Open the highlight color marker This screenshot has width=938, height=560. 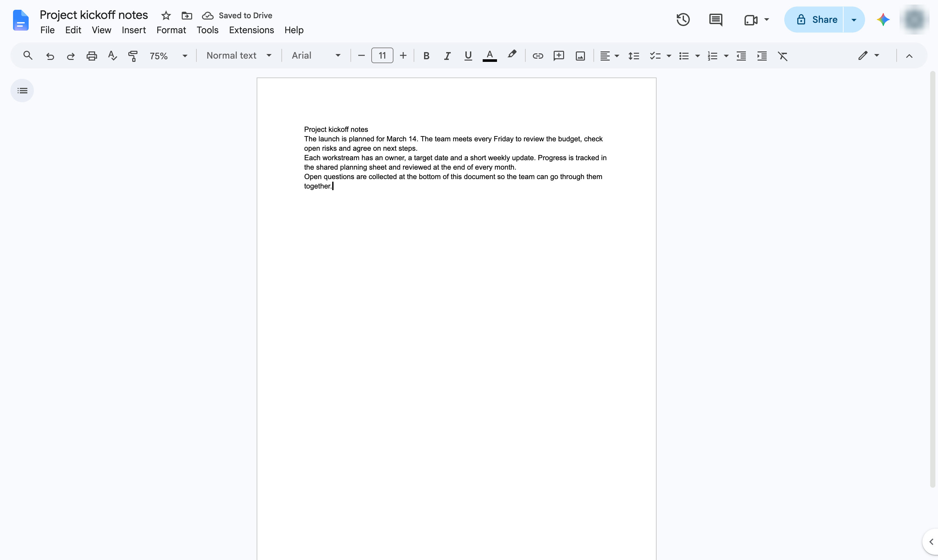tap(511, 55)
